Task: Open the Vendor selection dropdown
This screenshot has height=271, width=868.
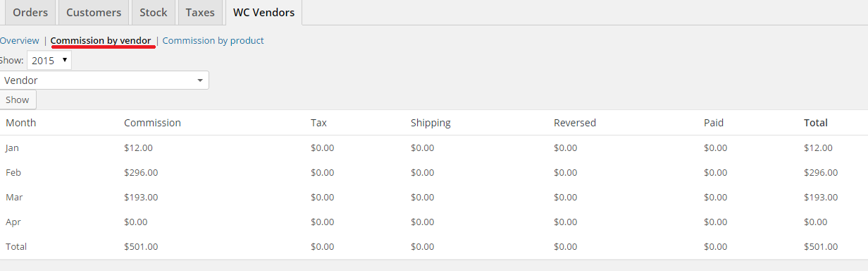Action: (104, 80)
